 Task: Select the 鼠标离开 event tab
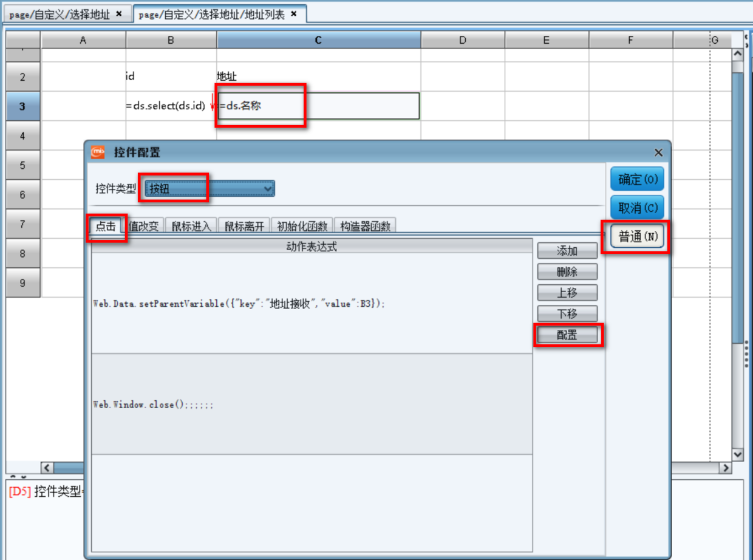(x=244, y=226)
